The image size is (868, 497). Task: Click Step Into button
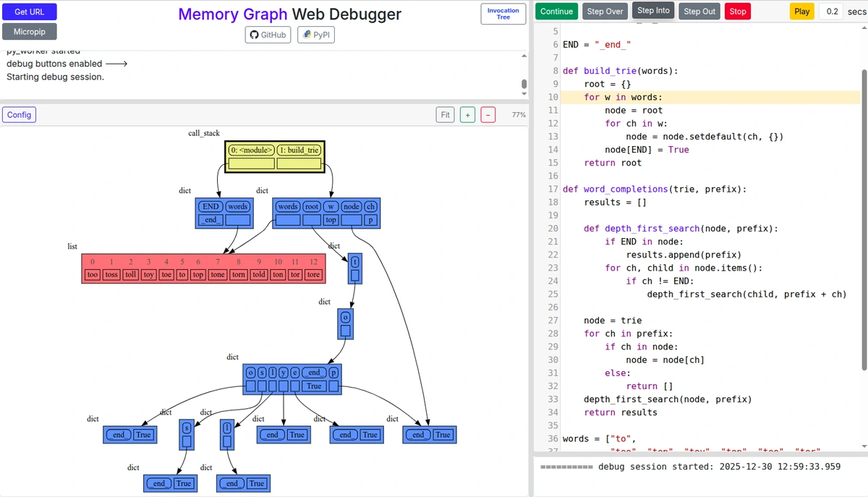[x=653, y=11]
